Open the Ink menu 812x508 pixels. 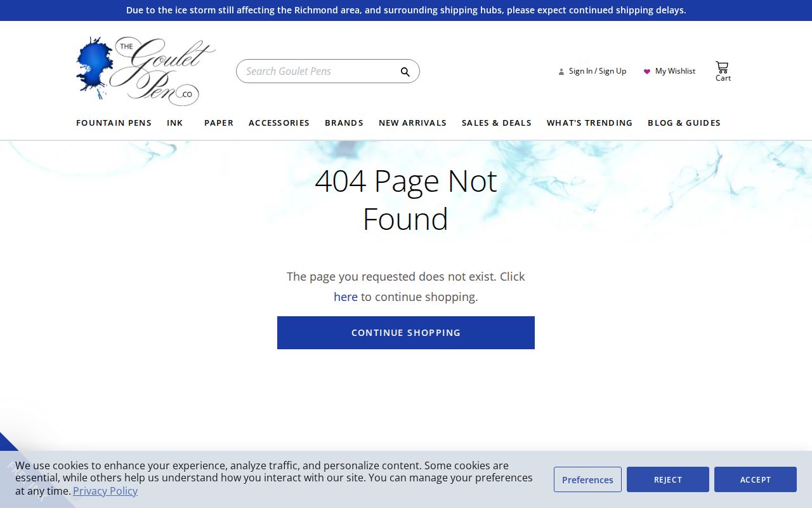(x=174, y=123)
